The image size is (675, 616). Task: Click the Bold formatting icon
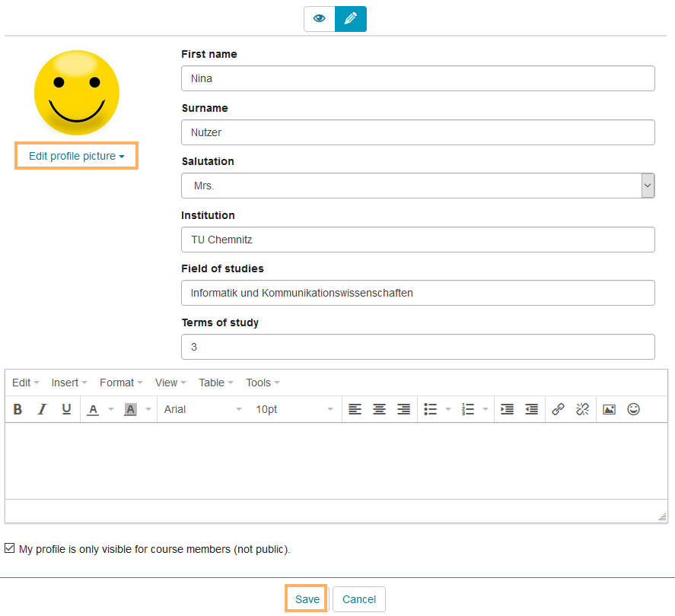[18, 409]
